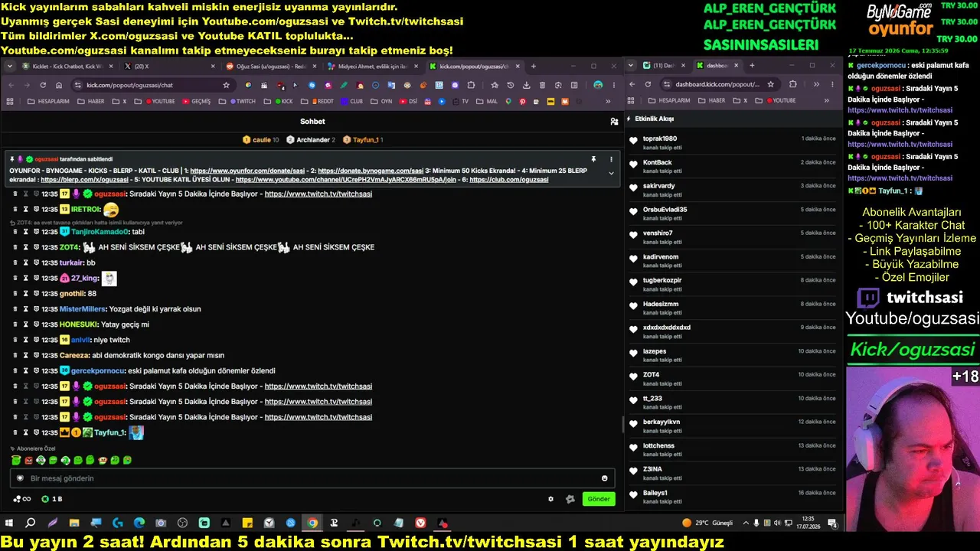Open tab search dropdown in dashboard browser
980x551 pixels.
coord(632,66)
